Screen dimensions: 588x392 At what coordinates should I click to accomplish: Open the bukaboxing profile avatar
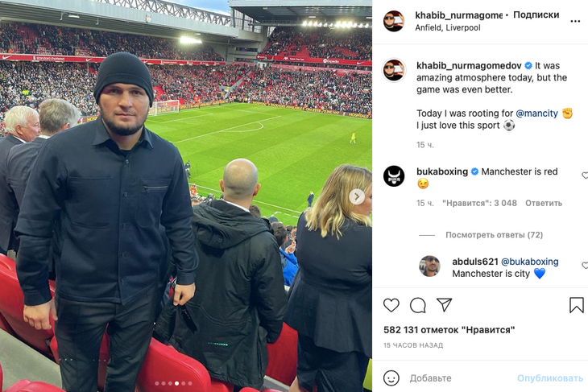click(394, 175)
